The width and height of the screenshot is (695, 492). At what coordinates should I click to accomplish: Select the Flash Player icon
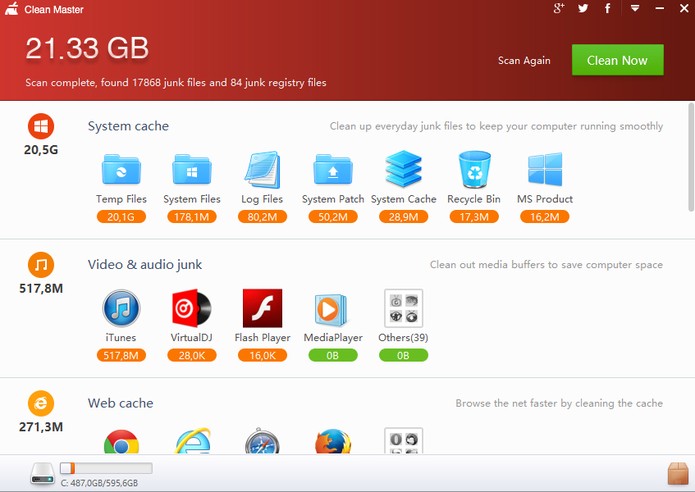262,308
